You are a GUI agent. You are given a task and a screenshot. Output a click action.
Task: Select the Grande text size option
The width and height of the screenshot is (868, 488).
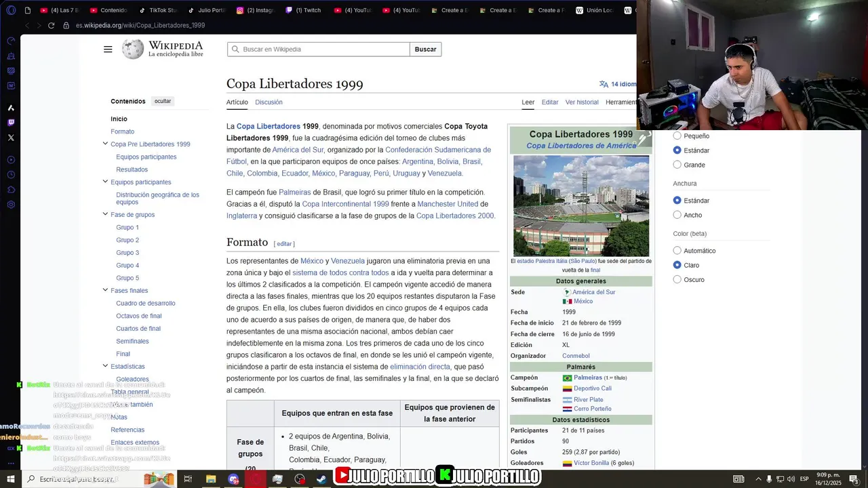coord(677,165)
